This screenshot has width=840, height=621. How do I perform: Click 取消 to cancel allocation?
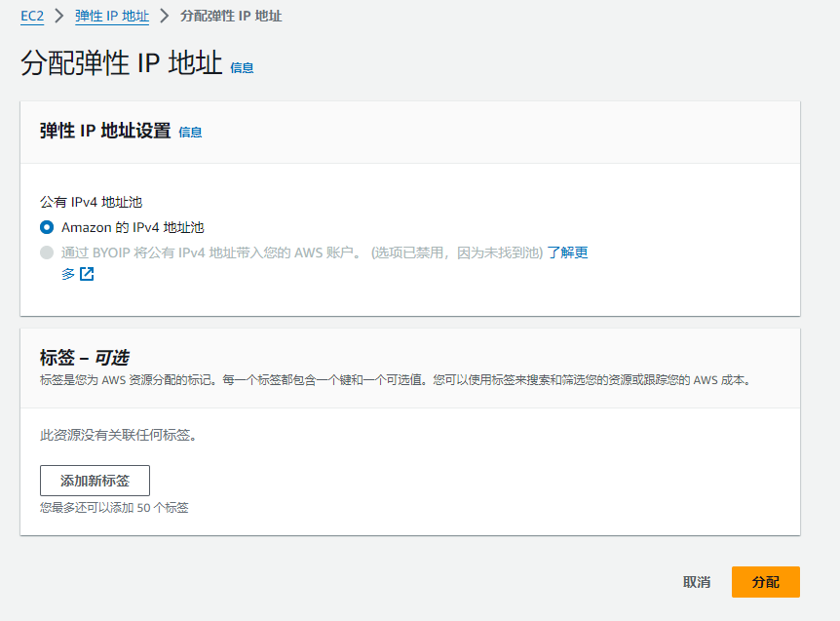[697, 582]
